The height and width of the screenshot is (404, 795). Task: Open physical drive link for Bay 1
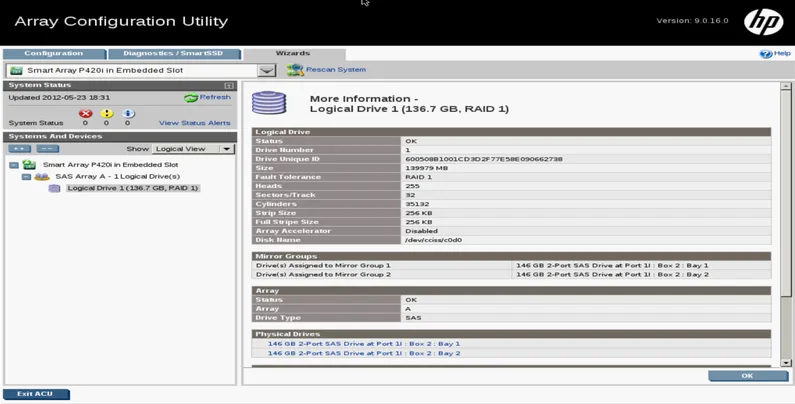(x=364, y=344)
